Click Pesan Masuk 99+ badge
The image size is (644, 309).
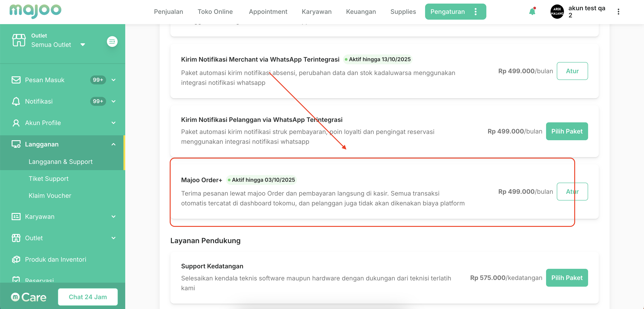(98, 80)
